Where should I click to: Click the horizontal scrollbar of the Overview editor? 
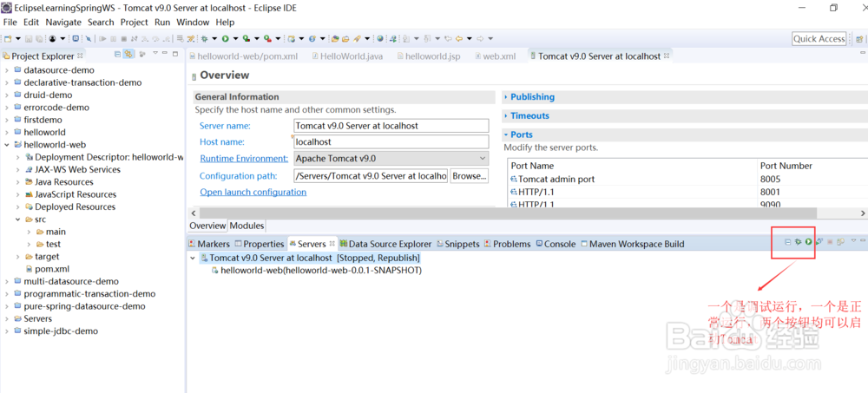pos(508,213)
